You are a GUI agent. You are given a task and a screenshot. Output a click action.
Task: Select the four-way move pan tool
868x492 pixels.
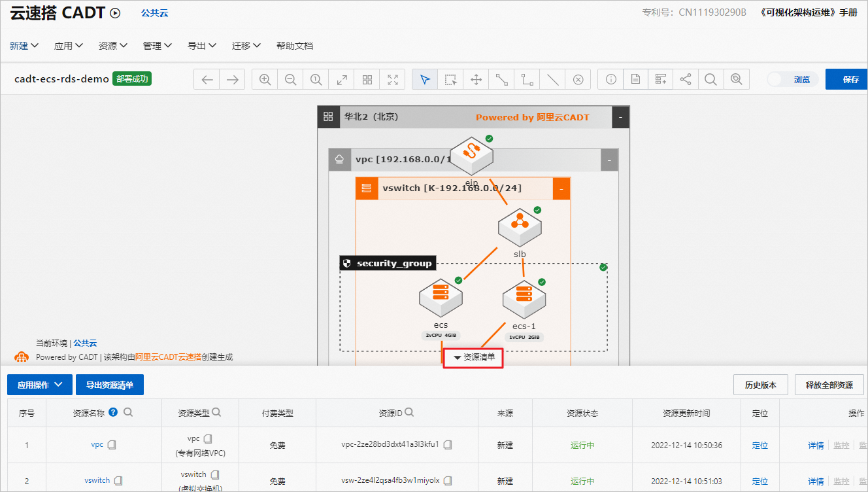click(476, 80)
